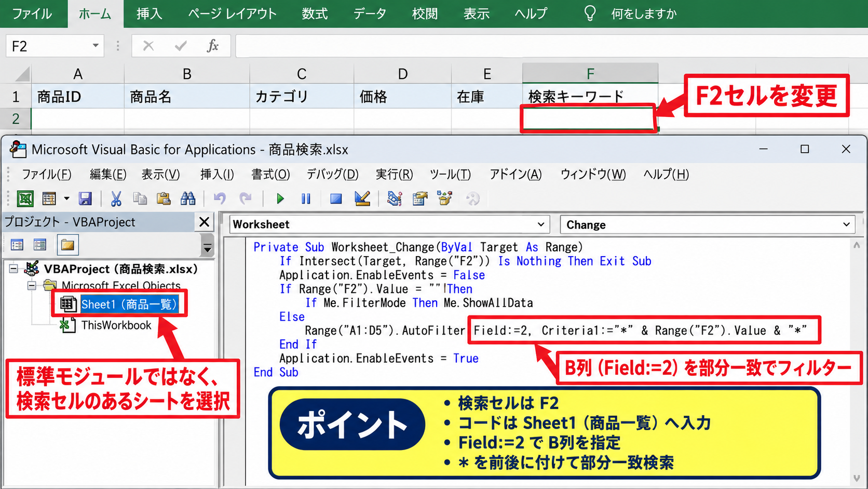Click the formula bar confirm checkmark icon

coord(181,46)
